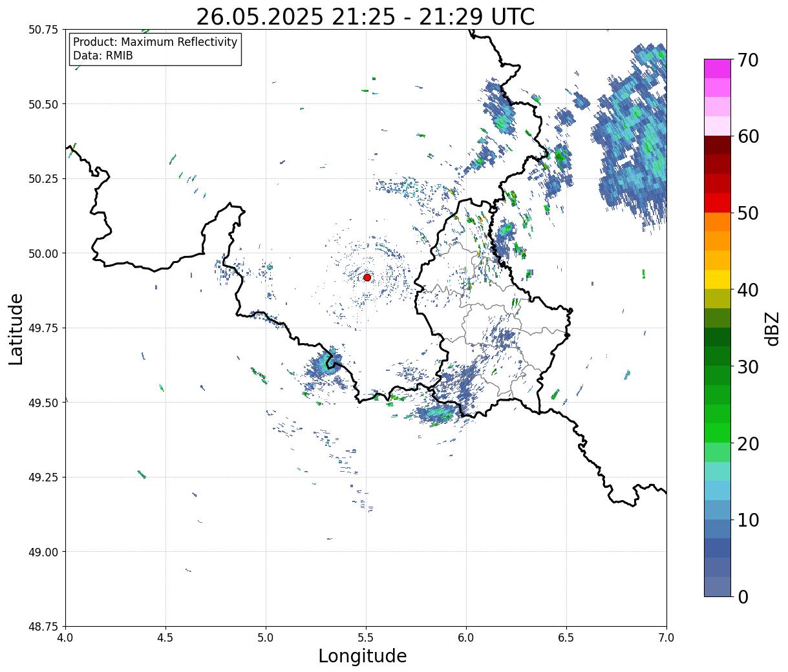Click the 'Data: RMIB' text line
The height and width of the screenshot is (672, 788).
point(103,56)
